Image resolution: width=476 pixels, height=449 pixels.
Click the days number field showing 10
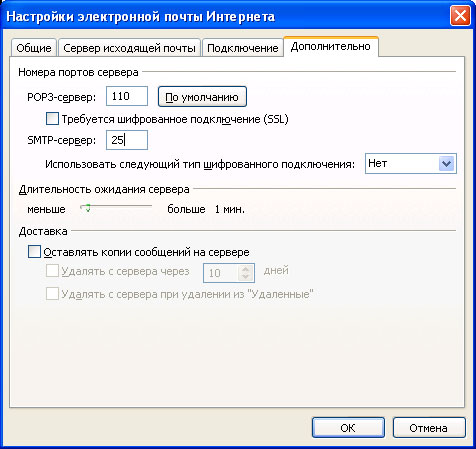pyautogui.click(x=221, y=273)
